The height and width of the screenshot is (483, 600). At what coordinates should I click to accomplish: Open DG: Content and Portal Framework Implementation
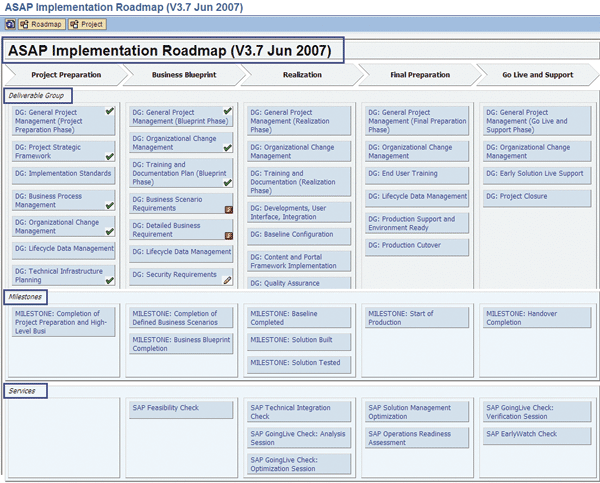299,261
